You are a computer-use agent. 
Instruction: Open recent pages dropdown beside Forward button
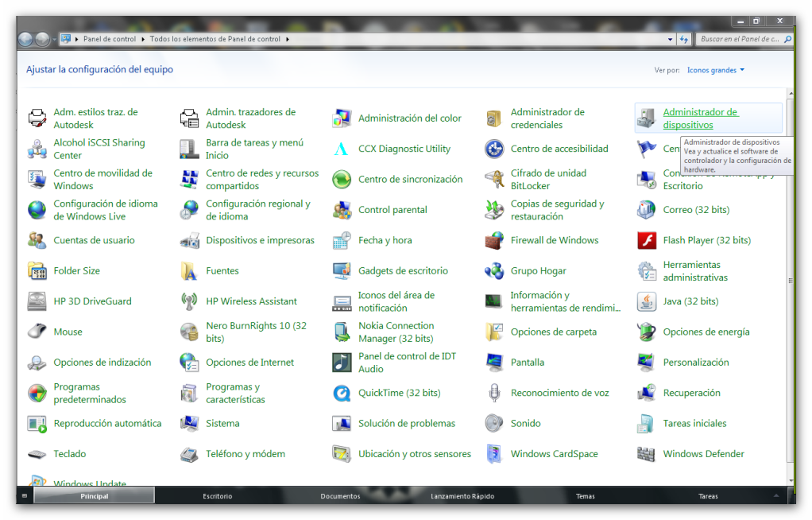(54, 40)
